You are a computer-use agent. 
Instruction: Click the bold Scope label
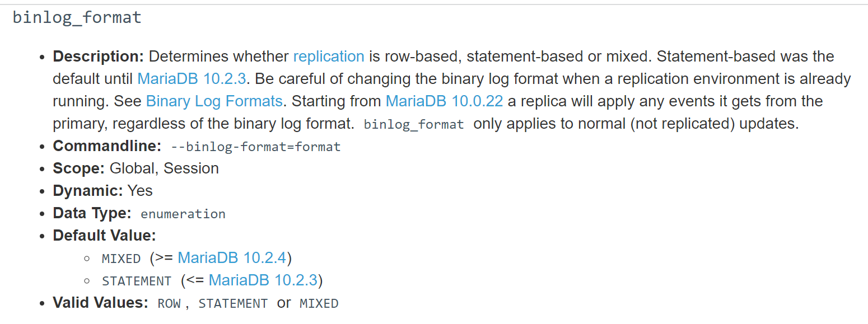[x=78, y=168]
